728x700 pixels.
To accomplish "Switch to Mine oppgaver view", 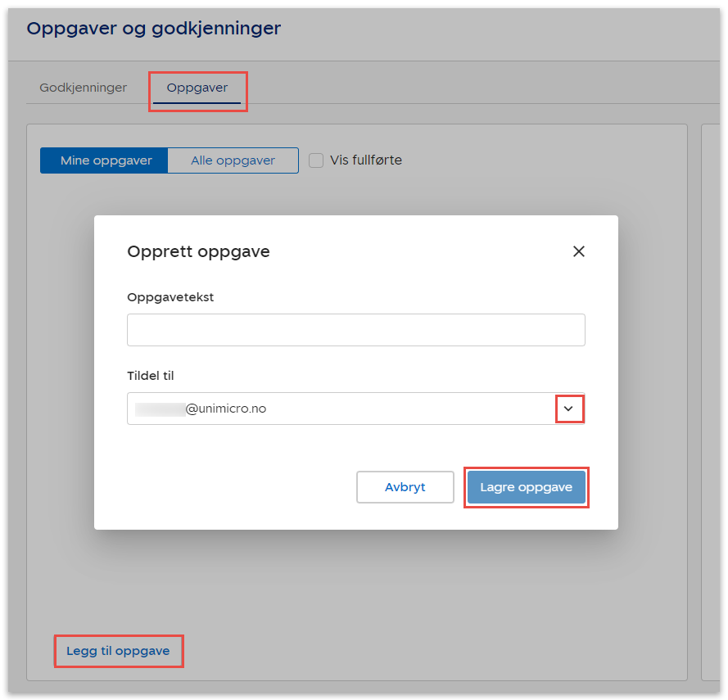I will pos(106,160).
